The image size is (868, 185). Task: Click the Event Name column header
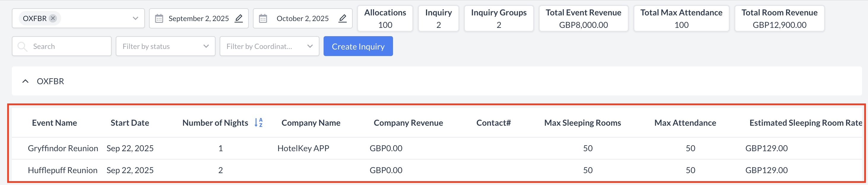pos(54,123)
